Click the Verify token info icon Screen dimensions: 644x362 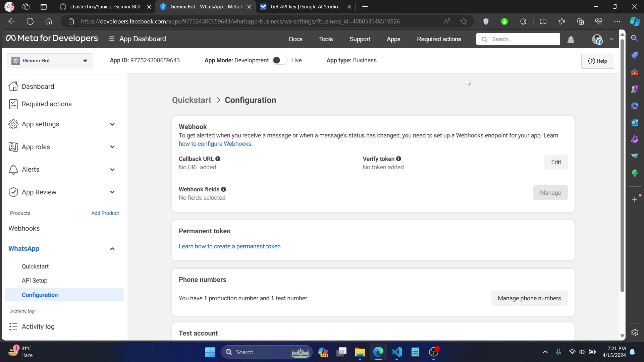point(398,159)
